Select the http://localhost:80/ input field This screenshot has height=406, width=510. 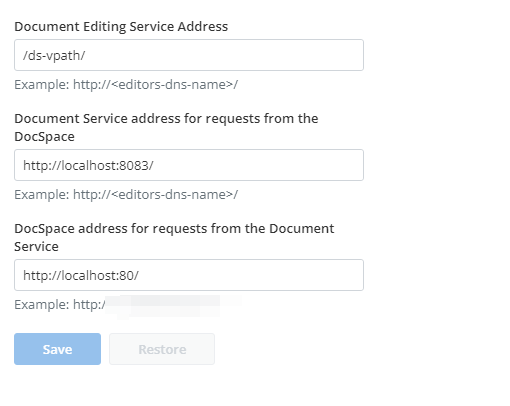click(x=189, y=275)
